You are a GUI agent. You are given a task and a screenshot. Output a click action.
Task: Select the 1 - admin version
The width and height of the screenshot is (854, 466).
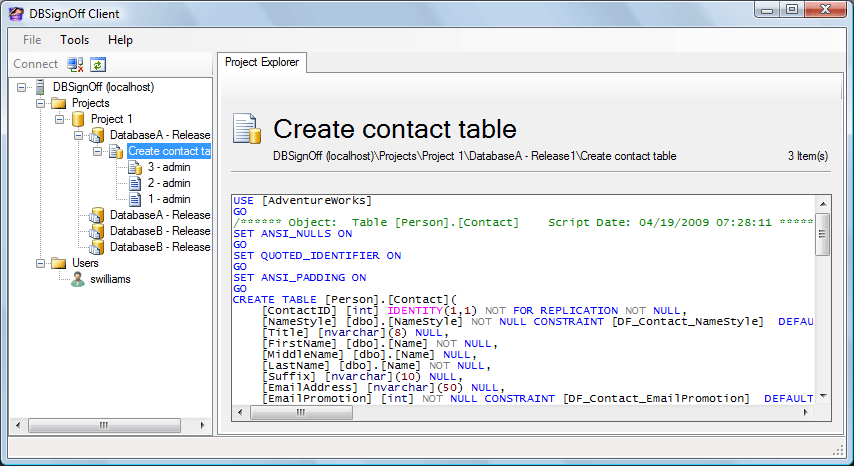point(169,199)
